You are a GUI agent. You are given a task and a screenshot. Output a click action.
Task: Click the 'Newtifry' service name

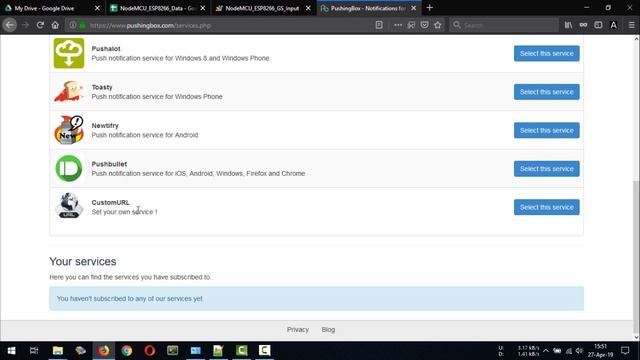tap(105, 125)
